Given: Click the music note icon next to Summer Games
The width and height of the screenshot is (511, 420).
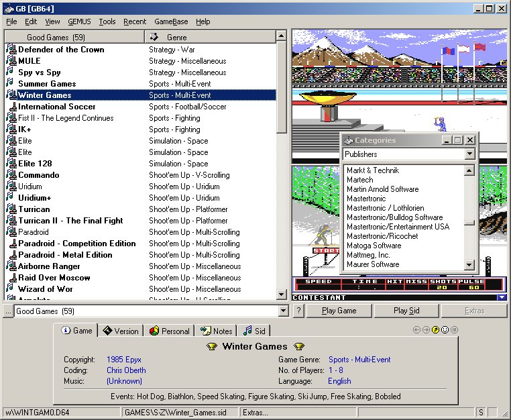Looking at the screenshot, I should click(x=10, y=83).
